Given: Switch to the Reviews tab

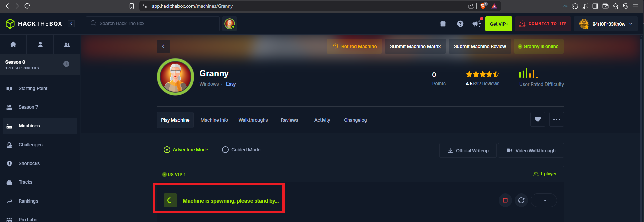Looking at the screenshot, I should 289,120.
